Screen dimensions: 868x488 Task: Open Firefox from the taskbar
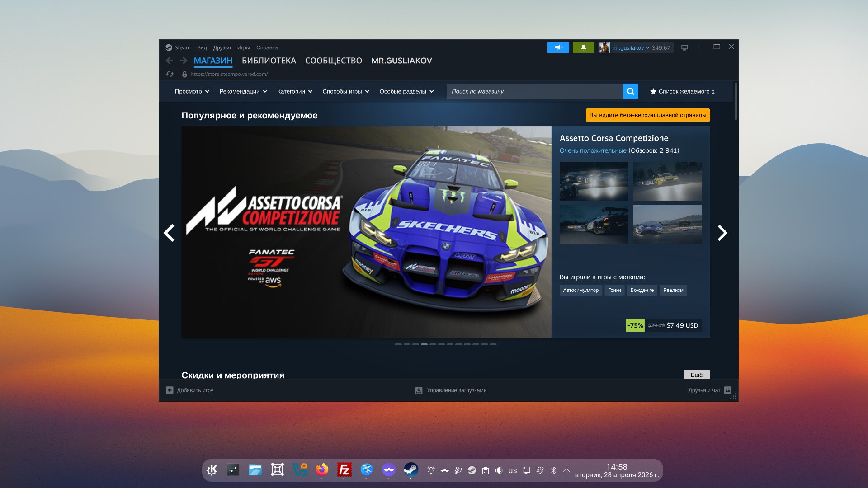pyautogui.click(x=322, y=470)
